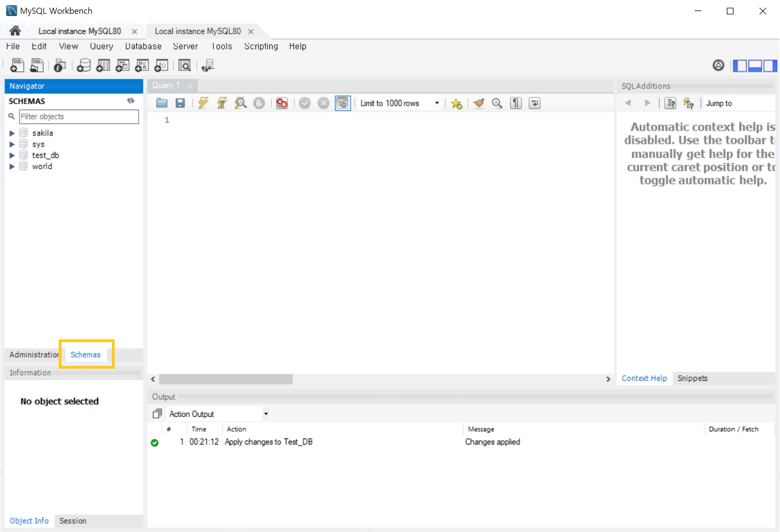Execute statement under cursor icon
This screenshot has height=532, width=780.
[222, 103]
